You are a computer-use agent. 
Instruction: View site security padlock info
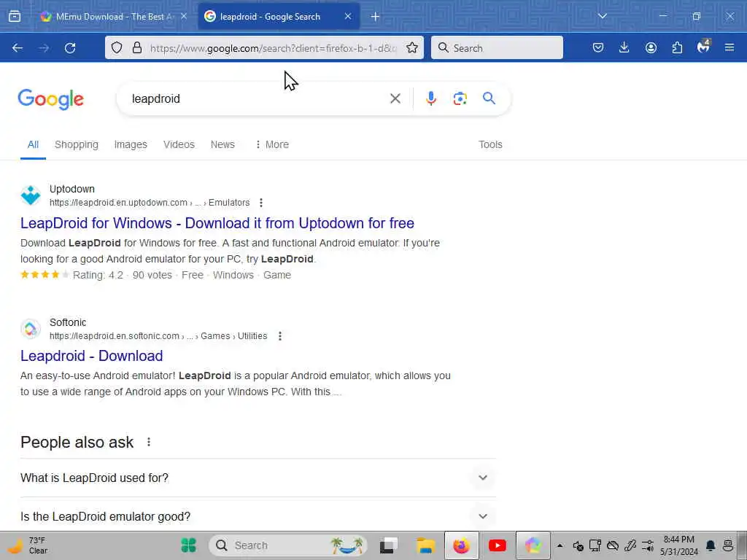tap(137, 48)
